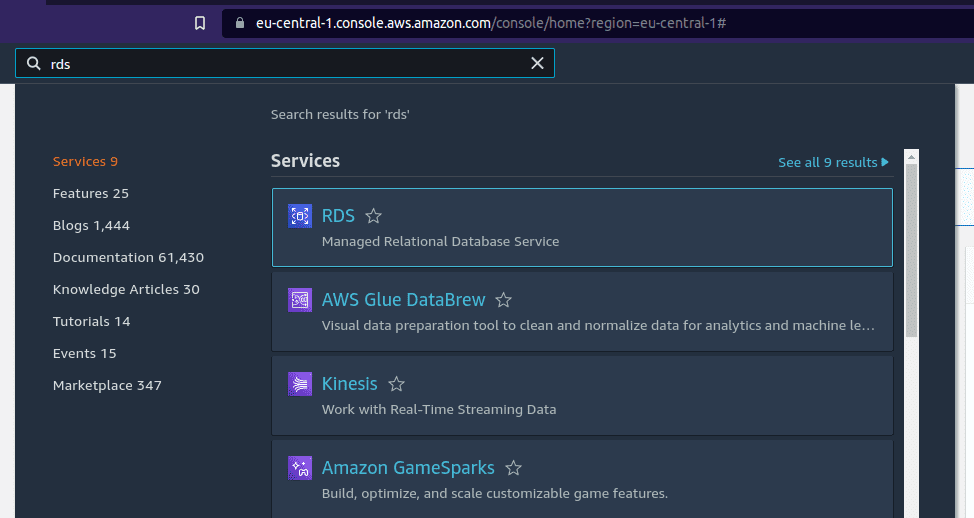Click the Amazon GameSparks icon
974x518 pixels.
(x=300, y=468)
